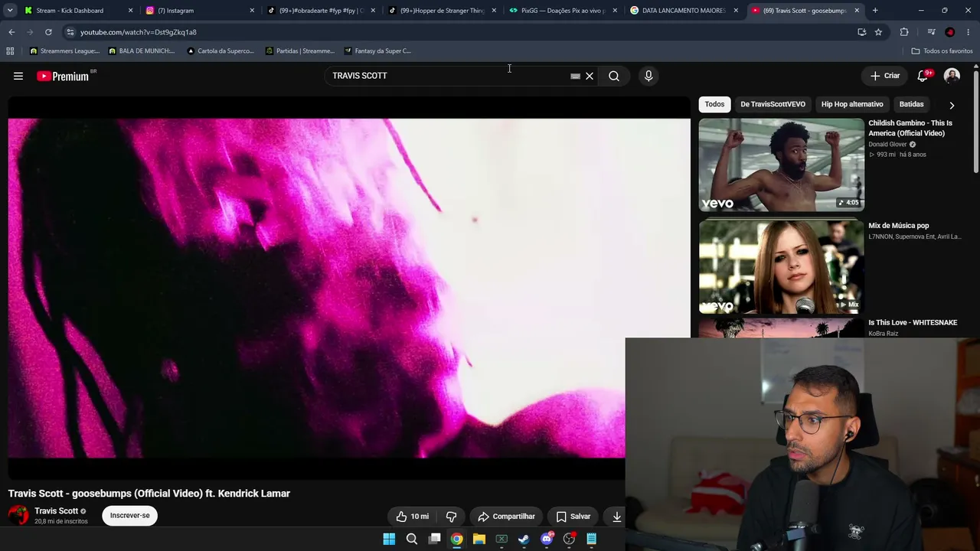Like the goosebumps video
The height and width of the screenshot is (551, 980).
click(x=413, y=517)
